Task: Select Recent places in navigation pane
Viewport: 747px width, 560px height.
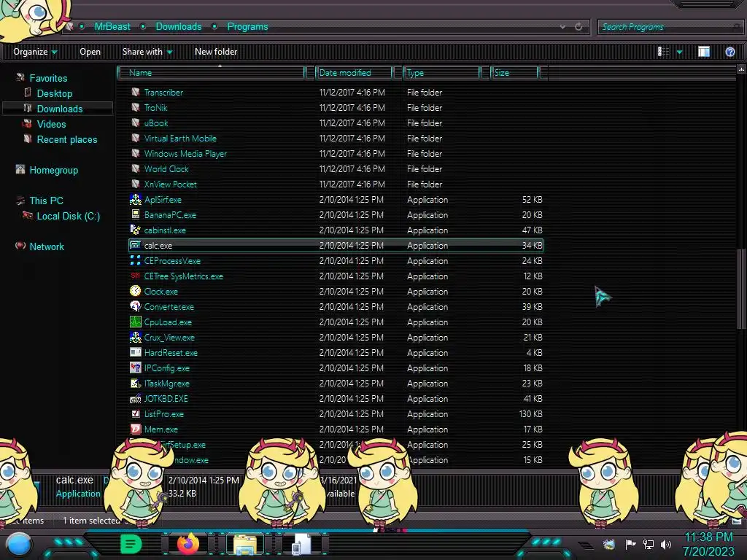Action: pyautogui.click(x=66, y=139)
